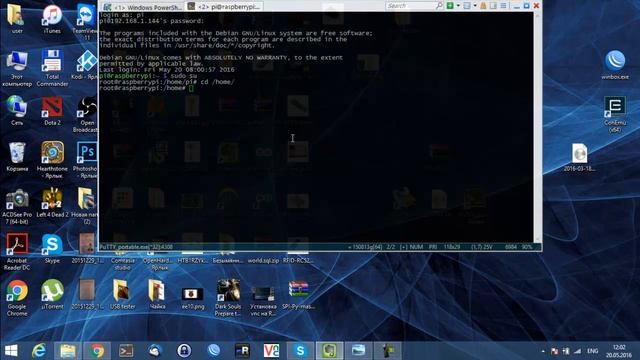The height and width of the screenshot is (360, 640).
Task: Select the uTorrent desktop icon
Action: tap(52, 295)
